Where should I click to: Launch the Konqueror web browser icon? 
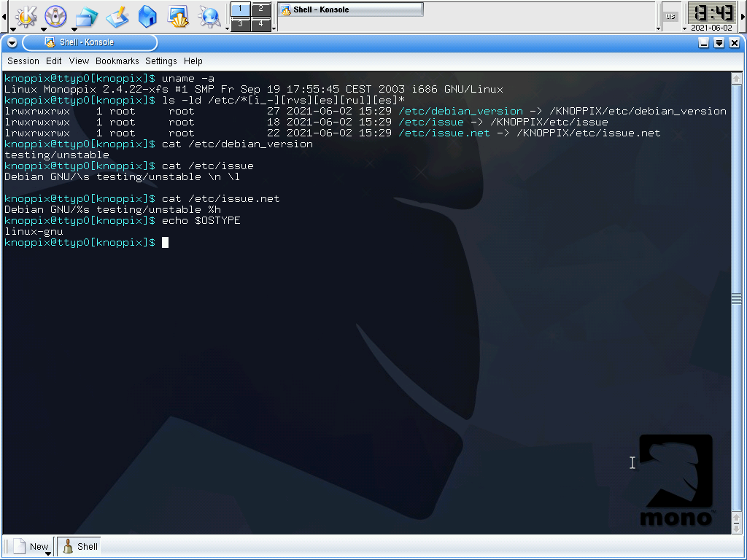(209, 16)
